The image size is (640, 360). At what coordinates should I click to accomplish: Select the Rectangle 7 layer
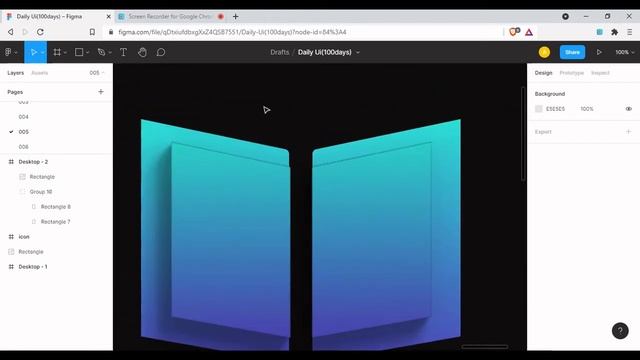point(56,222)
